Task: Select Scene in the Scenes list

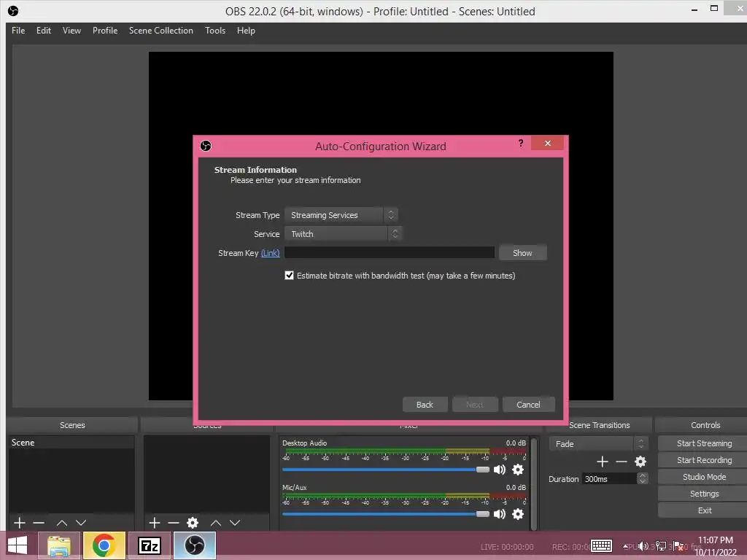Action: [x=71, y=443]
